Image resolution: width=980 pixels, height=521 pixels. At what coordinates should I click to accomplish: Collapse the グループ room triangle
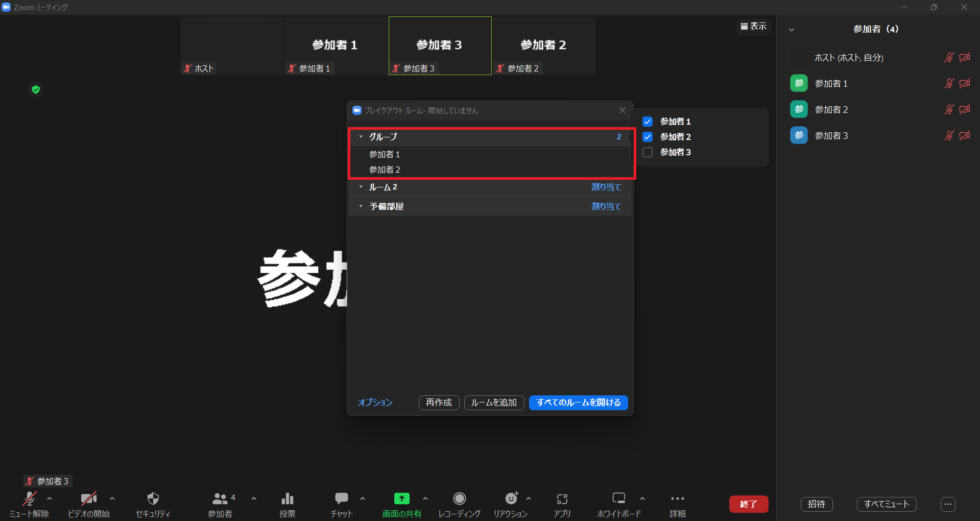click(361, 137)
